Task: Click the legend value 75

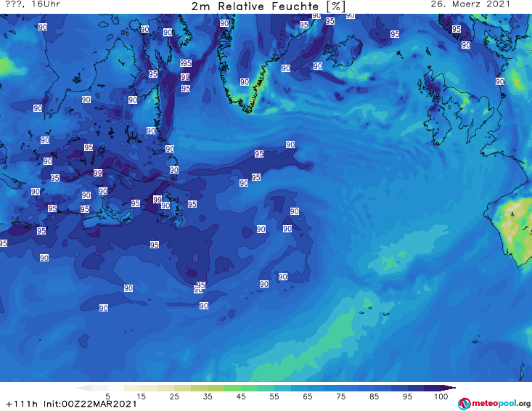Action: 340,396
